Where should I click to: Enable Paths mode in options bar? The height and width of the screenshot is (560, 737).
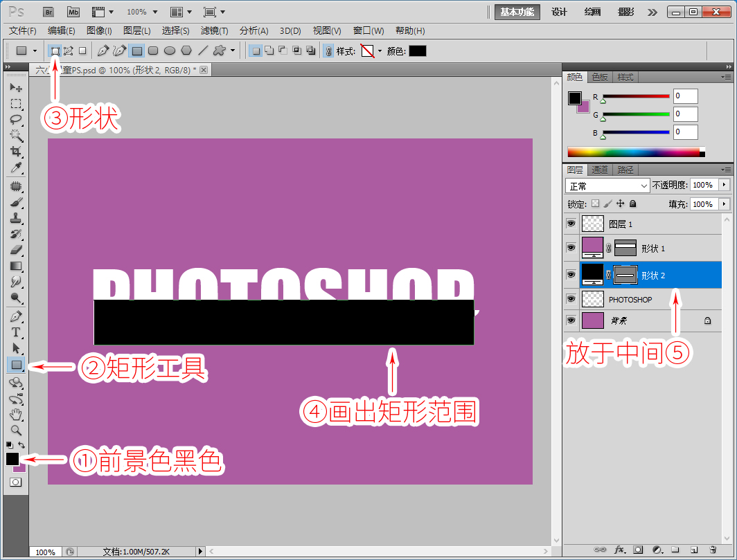[x=69, y=51]
